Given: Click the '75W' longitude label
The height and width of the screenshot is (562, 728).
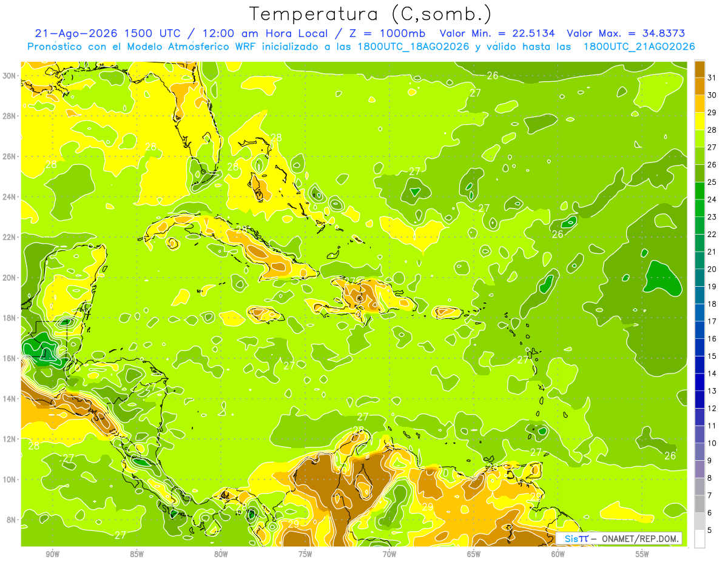Looking at the screenshot, I should 305,554.
